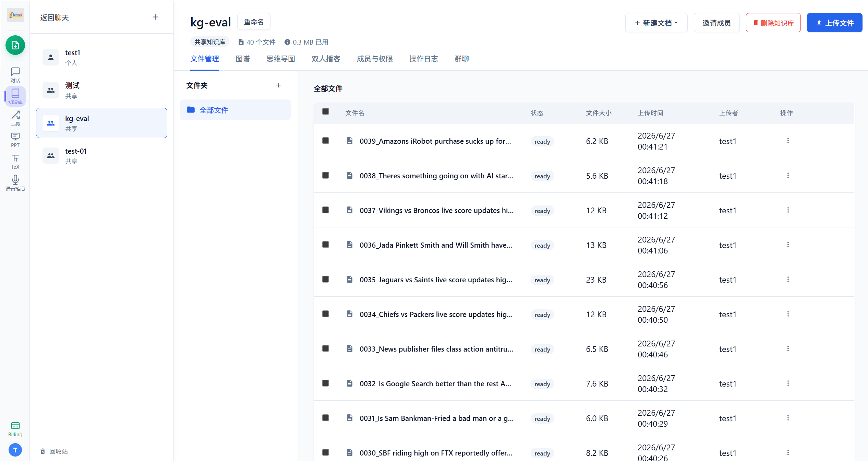Select the 全部文件 folder
The image size is (868, 461).
click(235, 110)
